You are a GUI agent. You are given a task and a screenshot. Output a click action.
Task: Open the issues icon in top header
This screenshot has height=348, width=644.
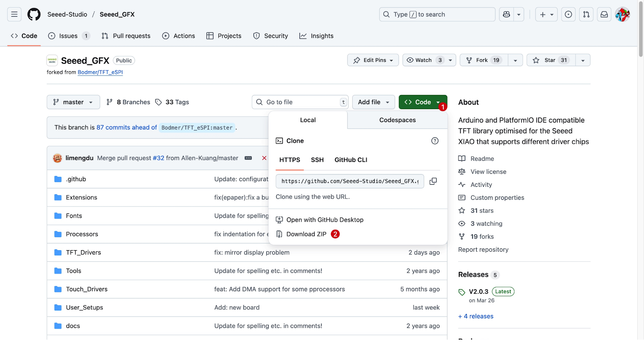point(568,14)
